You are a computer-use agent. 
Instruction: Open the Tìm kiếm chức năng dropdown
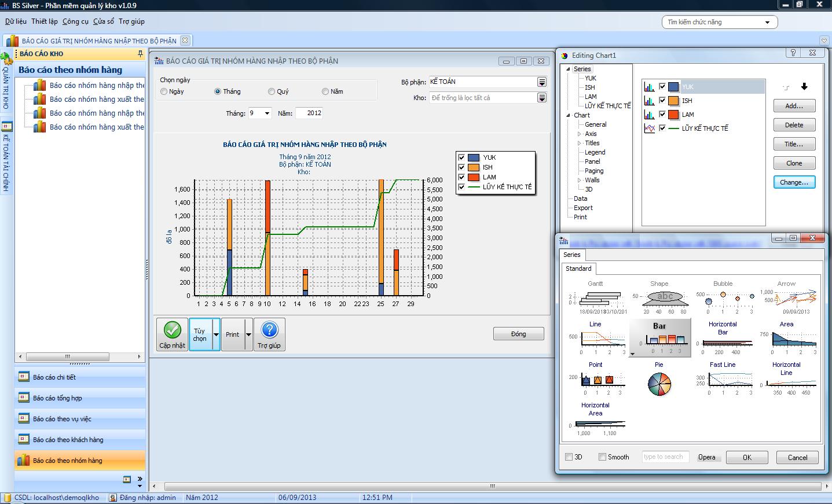pos(767,23)
